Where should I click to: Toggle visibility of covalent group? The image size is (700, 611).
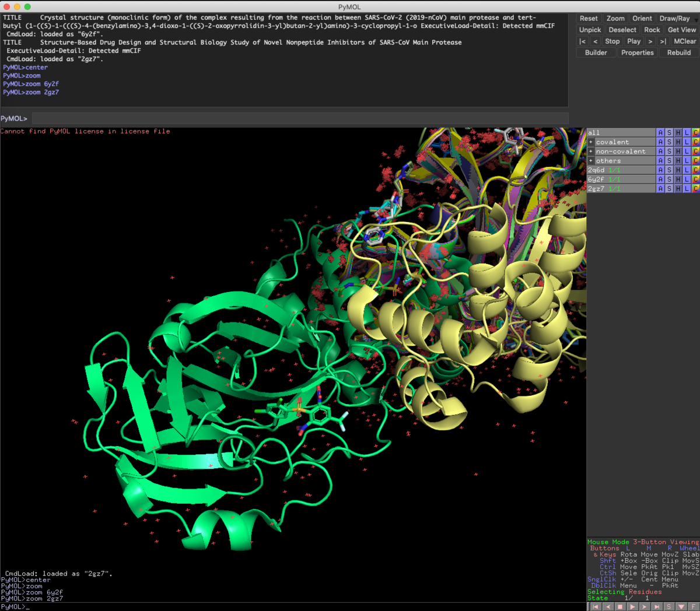click(625, 142)
